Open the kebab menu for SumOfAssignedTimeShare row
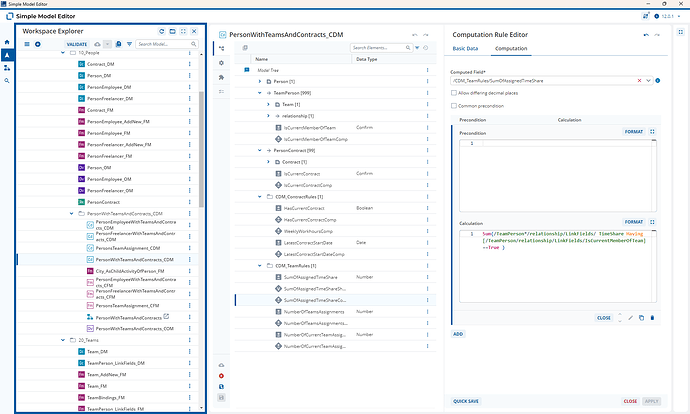Image resolution: width=690 pixels, height=414 pixels. (x=427, y=277)
